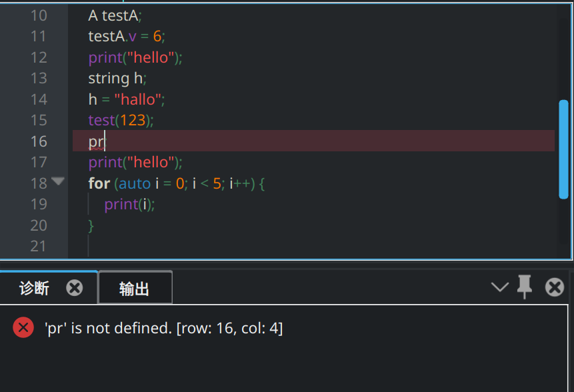Close the bottom panel with the right X icon
The height and width of the screenshot is (392, 574).
554,287
